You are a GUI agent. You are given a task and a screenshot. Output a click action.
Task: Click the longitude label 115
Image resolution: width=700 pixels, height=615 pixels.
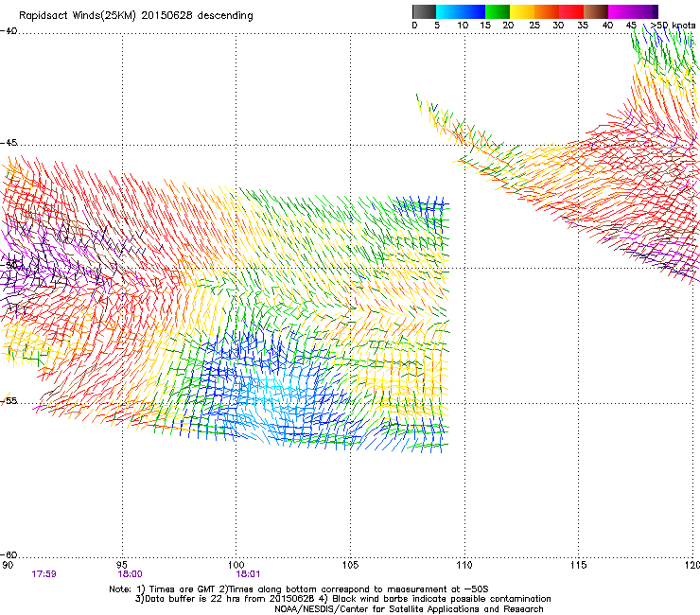click(579, 565)
